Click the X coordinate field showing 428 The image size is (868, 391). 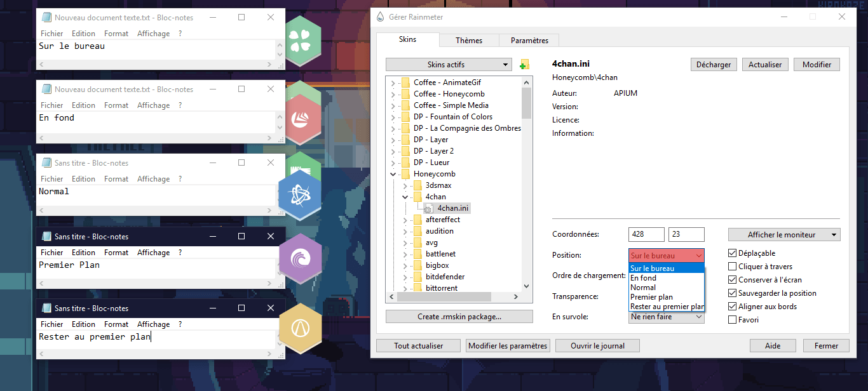(x=646, y=234)
